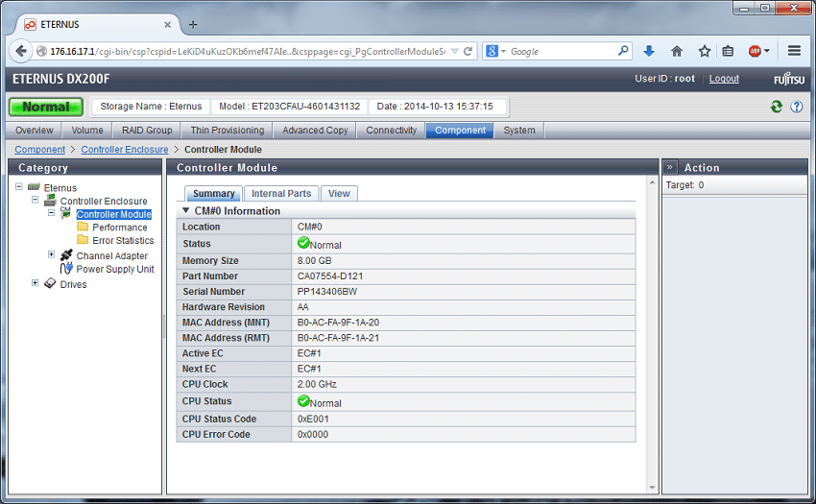Screen dimensions: 816x504
Task: Collapse the CM#0 Information section
Action: tap(186, 211)
